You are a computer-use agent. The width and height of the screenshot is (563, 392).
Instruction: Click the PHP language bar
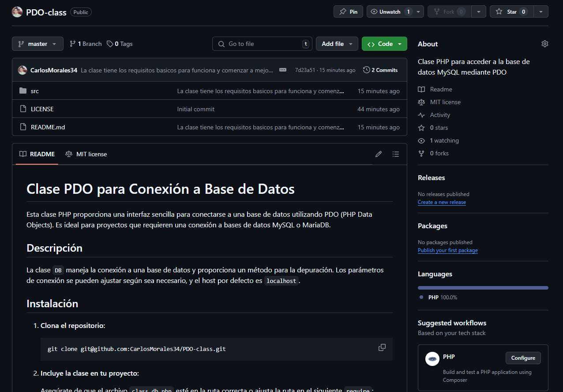coord(483,288)
